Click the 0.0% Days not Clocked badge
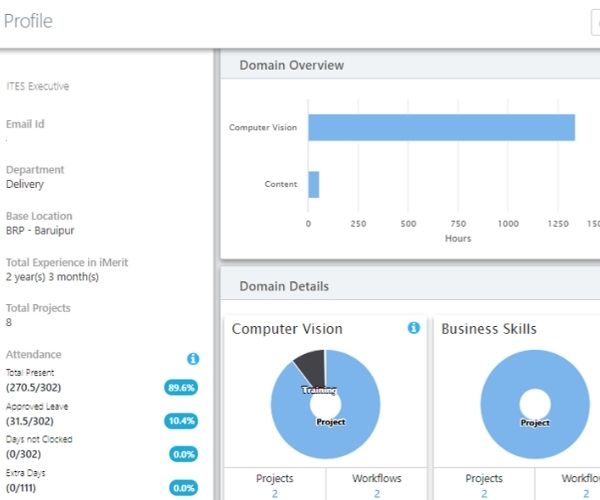600x500 pixels. pyautogui.click(x=184, y=454)
